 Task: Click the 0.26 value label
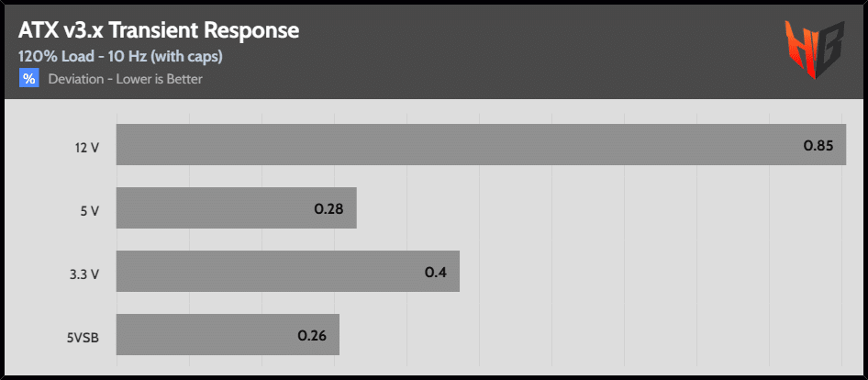click(312, 336)
